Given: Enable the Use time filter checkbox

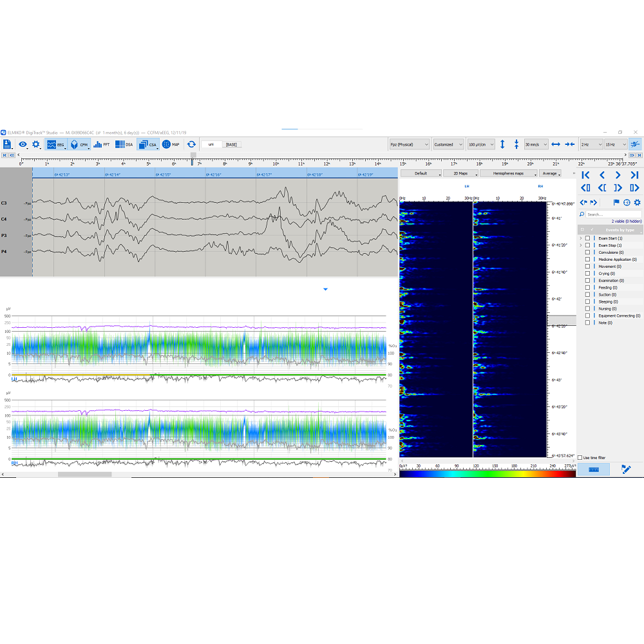Looking at the screenshot, I should click(x=580, y=458).
